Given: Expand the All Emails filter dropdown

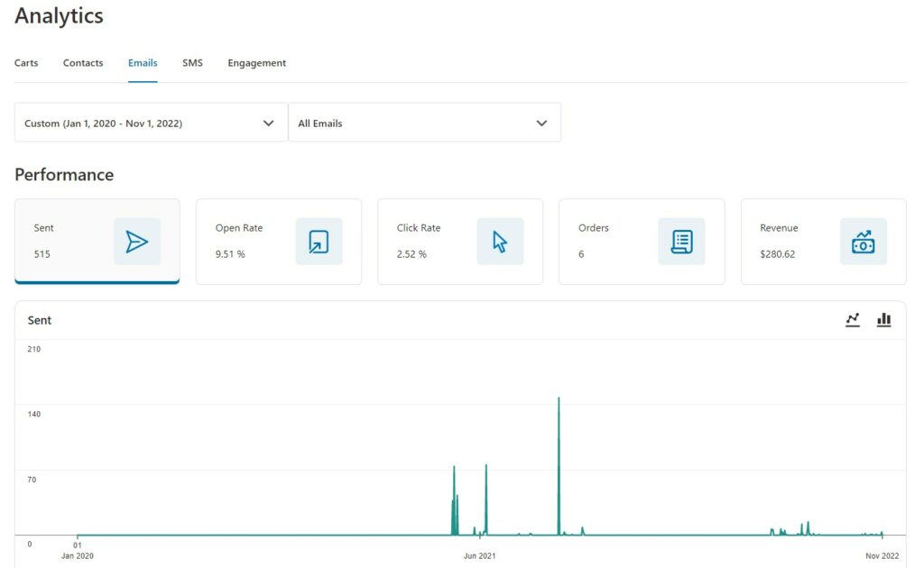Looking at the screenshot, I should click(424, 123).
